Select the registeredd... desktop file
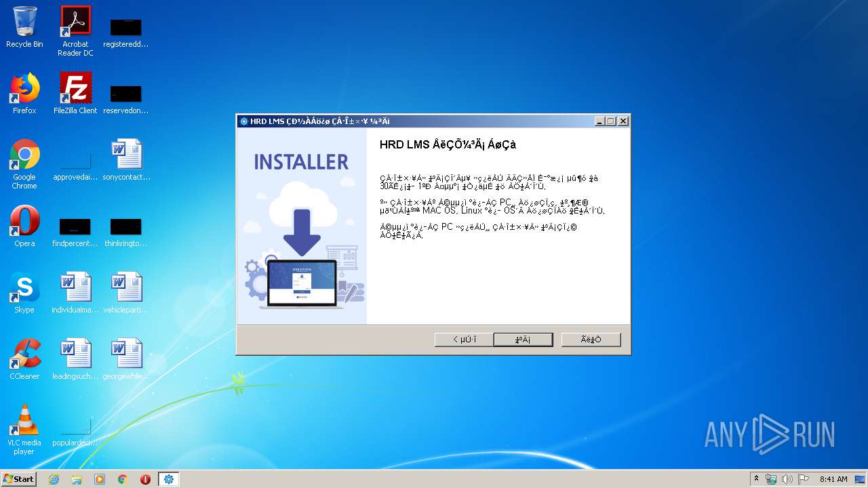Viewport: 868px width, 488px height. 125,33
